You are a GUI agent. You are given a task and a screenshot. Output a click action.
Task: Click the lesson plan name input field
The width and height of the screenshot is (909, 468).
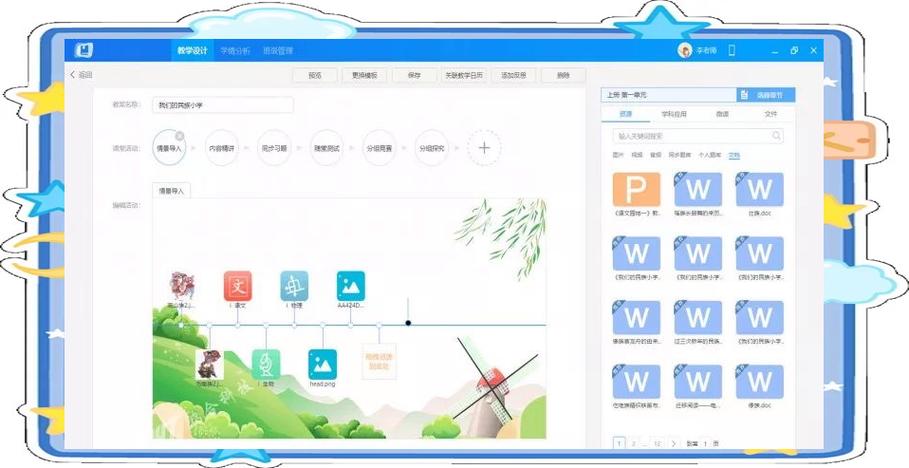pyautogui.click(x=223, y=105)
